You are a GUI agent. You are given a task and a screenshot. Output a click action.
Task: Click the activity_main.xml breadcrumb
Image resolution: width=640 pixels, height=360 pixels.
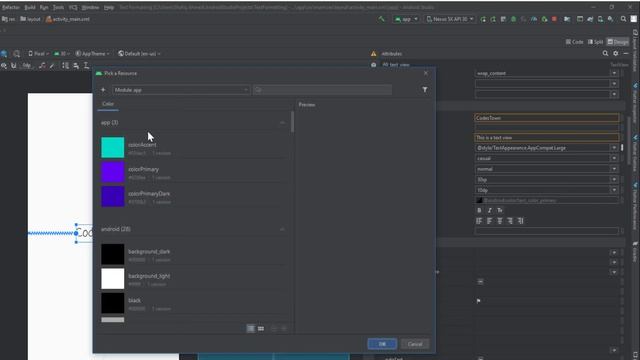(68, 19)
